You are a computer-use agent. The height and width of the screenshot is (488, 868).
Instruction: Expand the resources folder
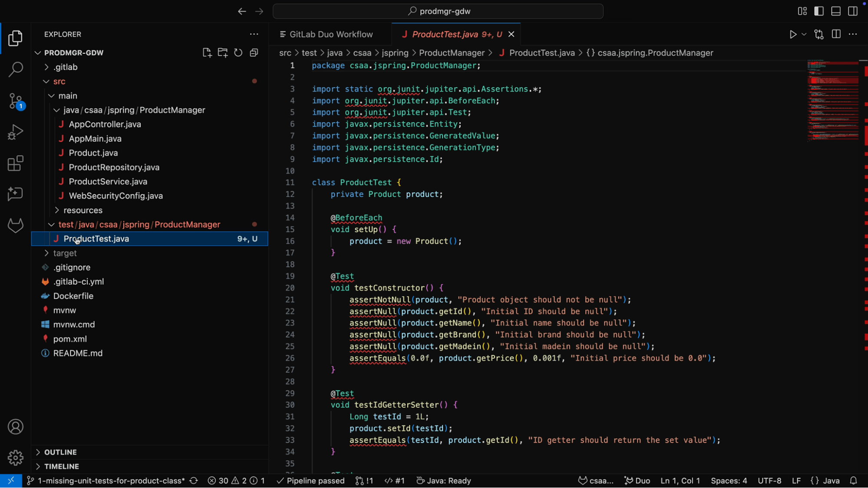(57, 210)
